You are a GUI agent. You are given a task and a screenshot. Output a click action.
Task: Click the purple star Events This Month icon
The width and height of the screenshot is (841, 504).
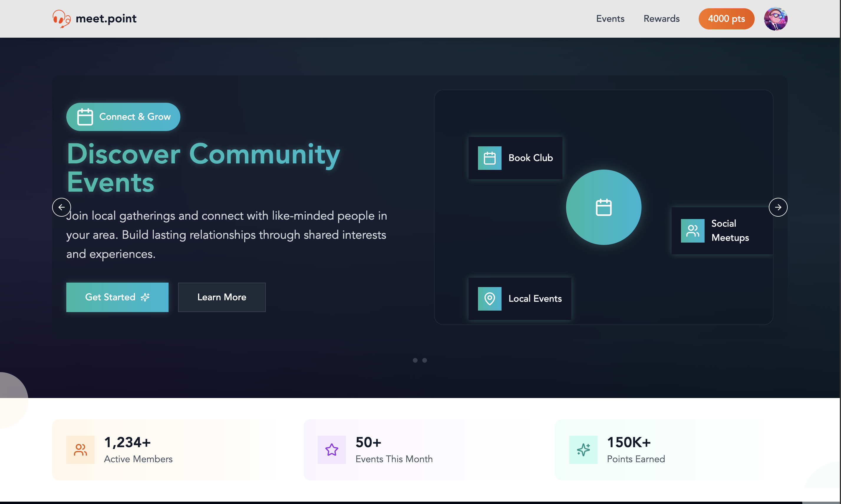[332, 450]
